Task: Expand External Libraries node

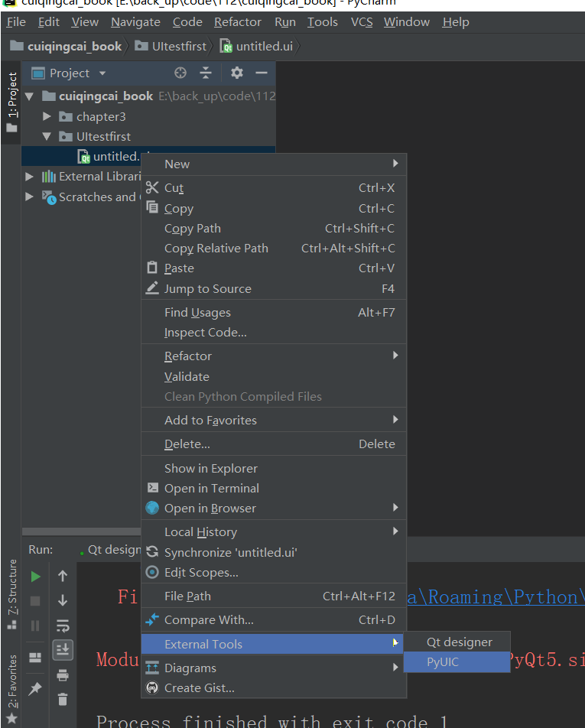Action: 29,177
